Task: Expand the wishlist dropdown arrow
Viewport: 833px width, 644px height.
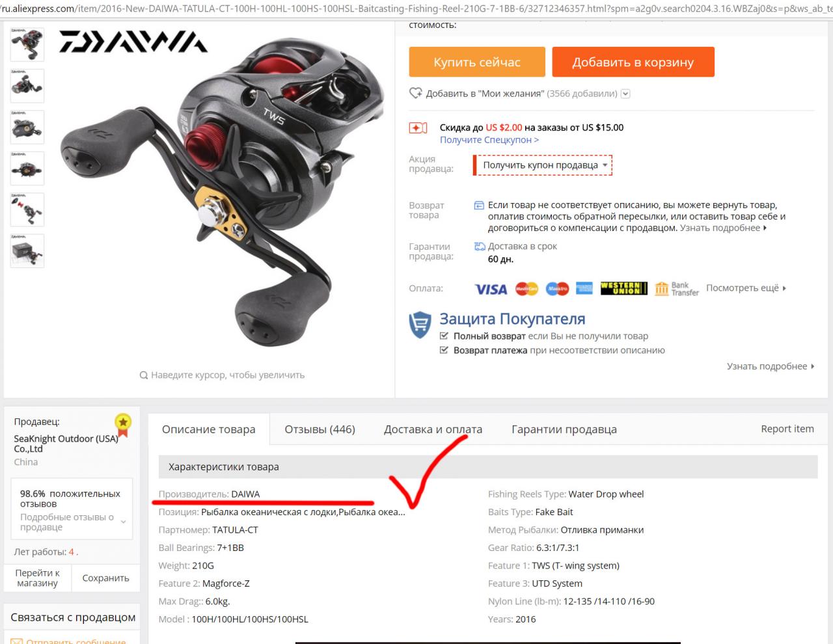Action: (x=625, y=94)
